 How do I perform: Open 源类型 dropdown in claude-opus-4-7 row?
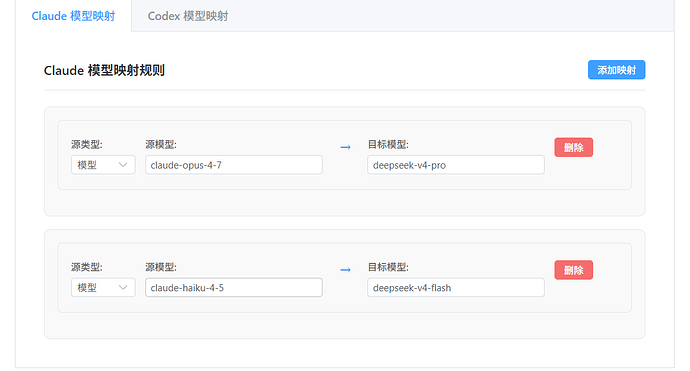point(103,165)
